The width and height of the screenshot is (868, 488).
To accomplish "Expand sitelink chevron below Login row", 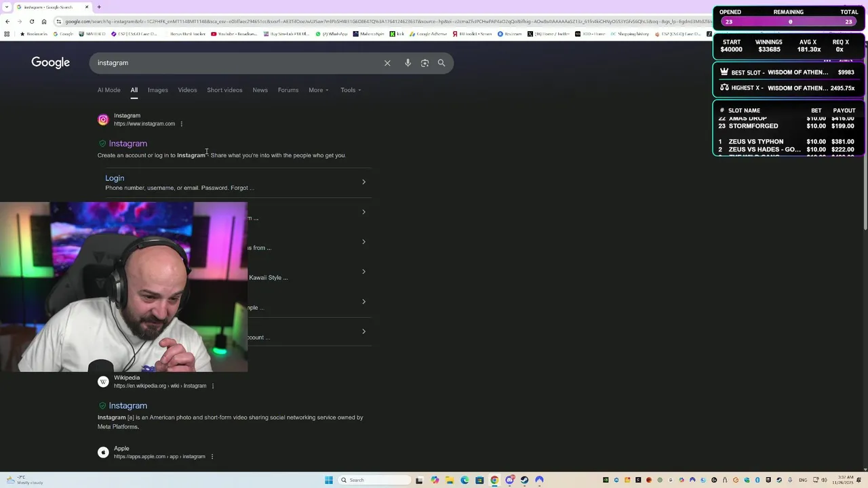I will (363, 211).
